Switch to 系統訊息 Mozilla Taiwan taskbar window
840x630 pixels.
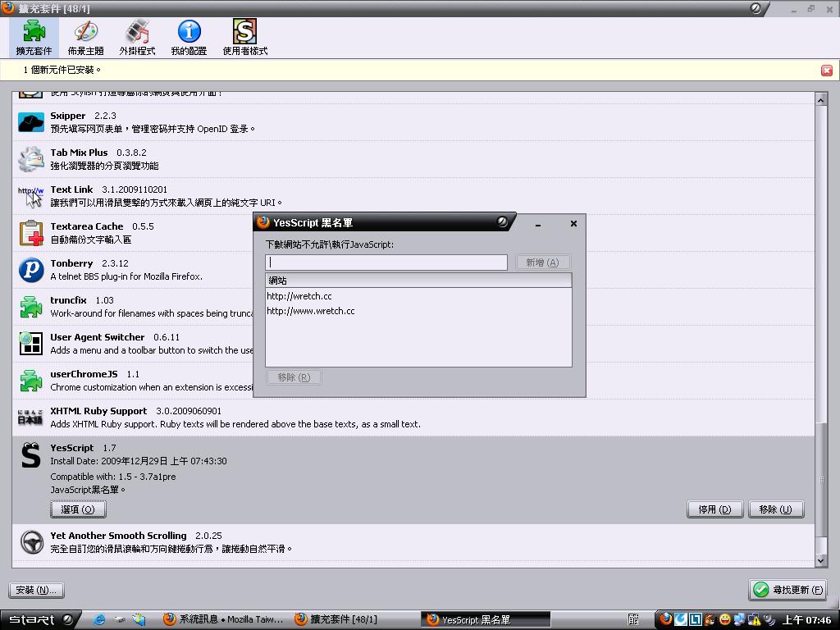(223, 620)
